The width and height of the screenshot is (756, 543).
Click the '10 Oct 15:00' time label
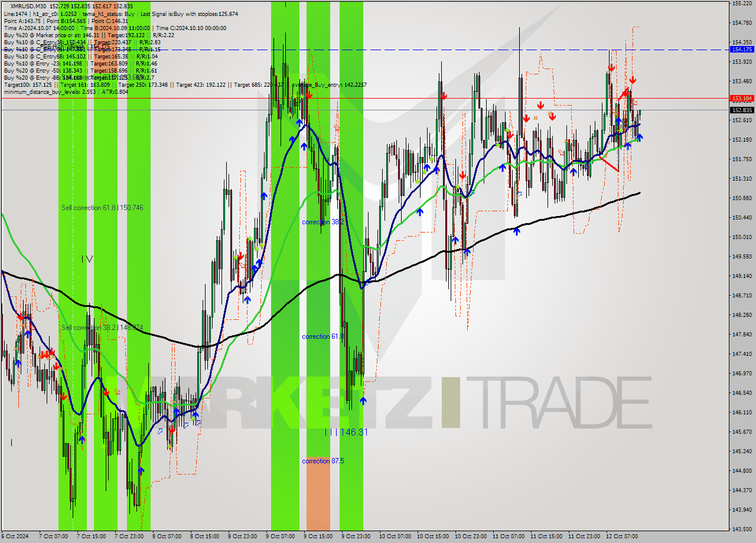(433, 537)
